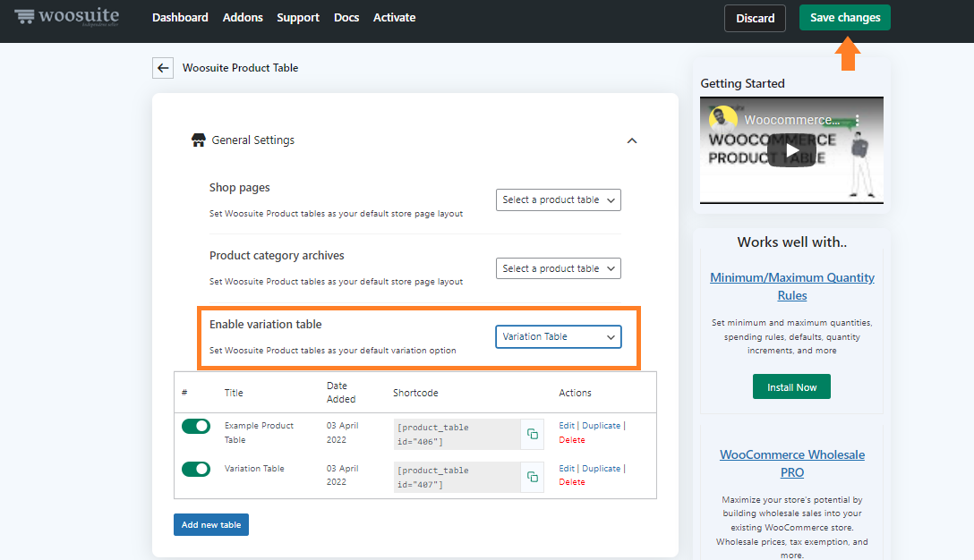The image size is (974, 560).
Task: Click the Woosuite logo
Action: point(66,16)
